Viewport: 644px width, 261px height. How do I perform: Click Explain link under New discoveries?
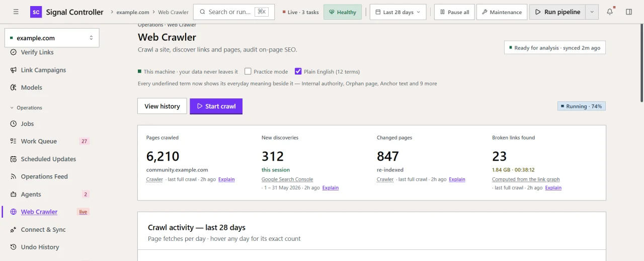pyautogui.click(x=331, y=188)
